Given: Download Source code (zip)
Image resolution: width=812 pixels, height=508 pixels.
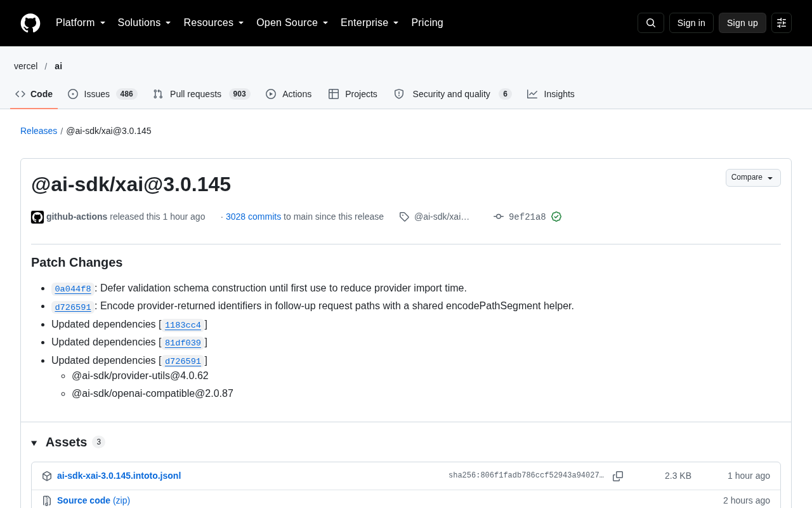Looking at the screenshot, I should point(93,500).
